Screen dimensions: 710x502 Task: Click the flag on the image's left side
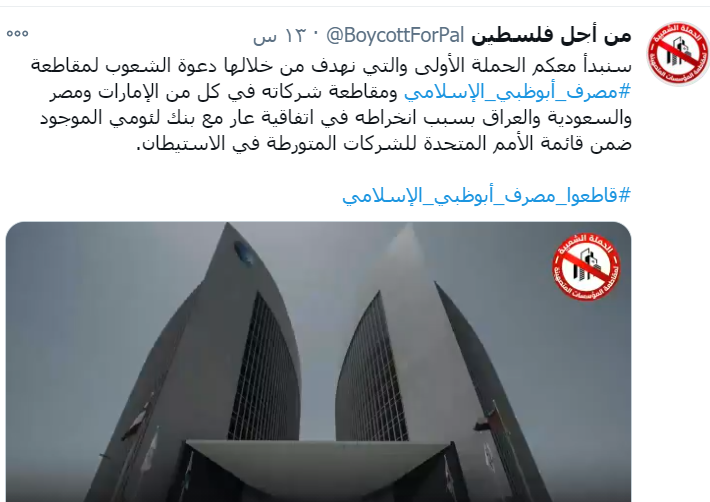click(x=133, y=422)
